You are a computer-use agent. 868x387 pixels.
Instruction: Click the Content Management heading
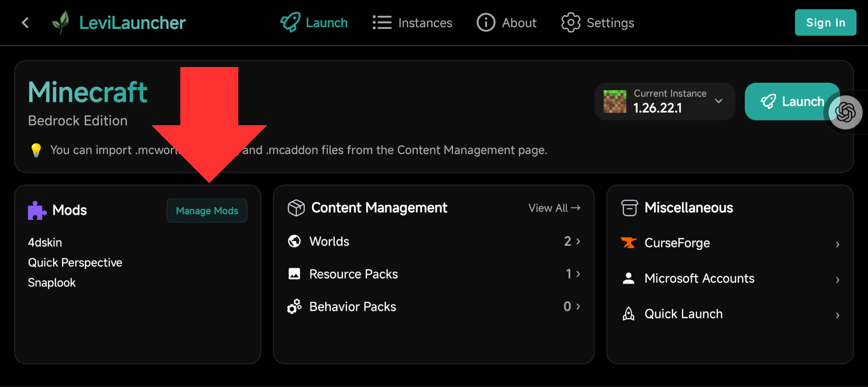[379, 208]
